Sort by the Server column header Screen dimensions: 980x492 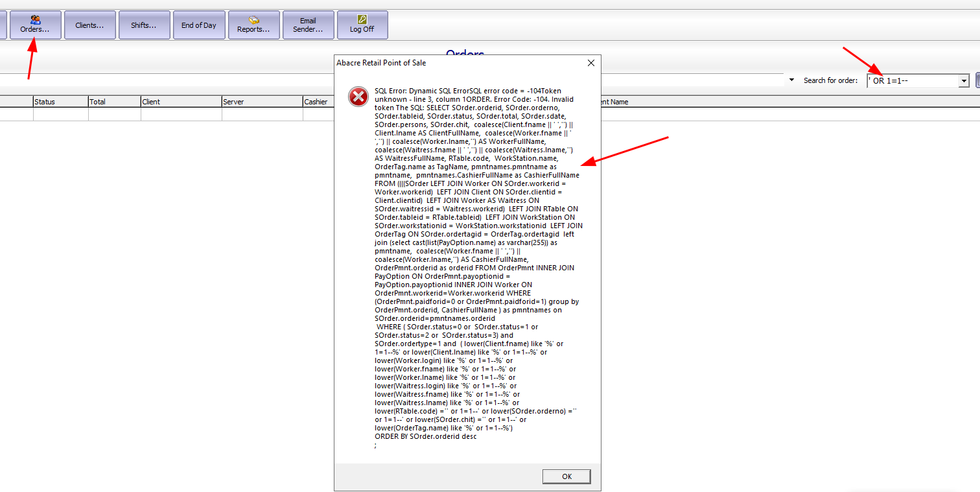click(x=262, y=102)
